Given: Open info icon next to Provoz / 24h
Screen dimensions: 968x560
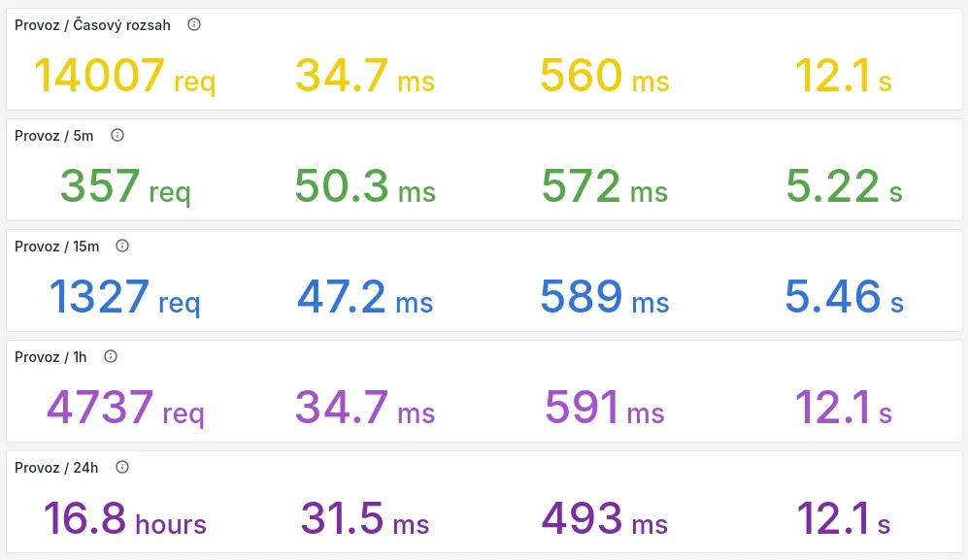Looking at the screenshot, I should point(122,467).
